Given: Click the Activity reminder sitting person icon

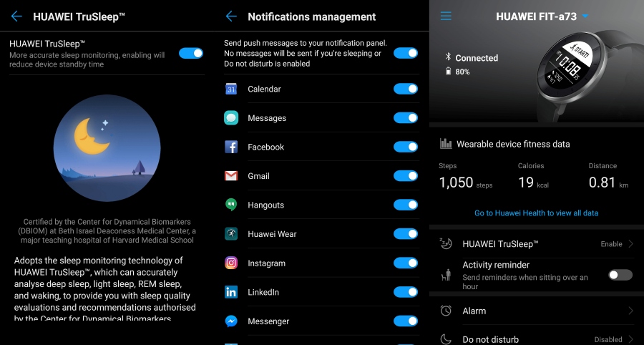Looking at the screenshot, I should click(x=446, y=275).
